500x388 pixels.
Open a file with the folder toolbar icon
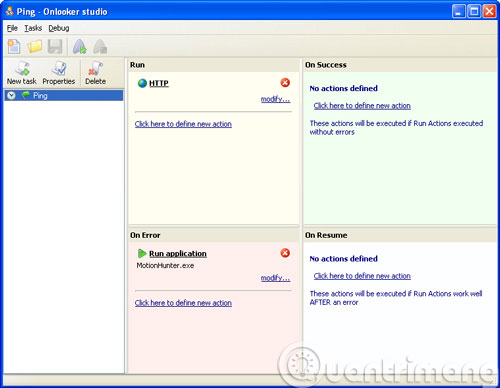pos(35,47)
